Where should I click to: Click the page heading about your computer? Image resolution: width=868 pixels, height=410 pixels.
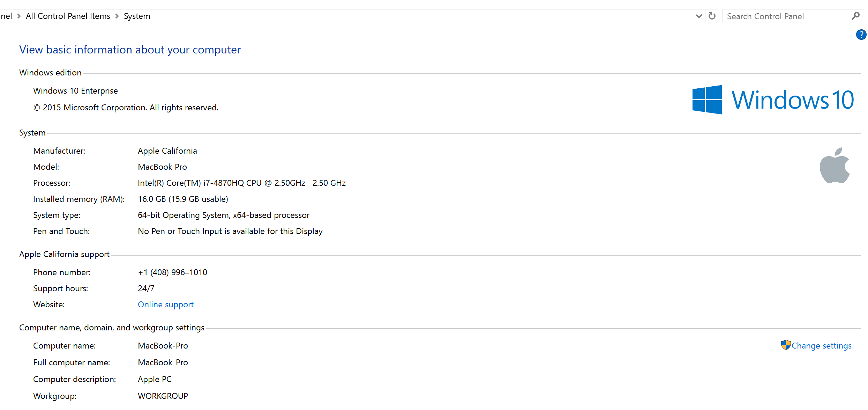coord(130,50)
